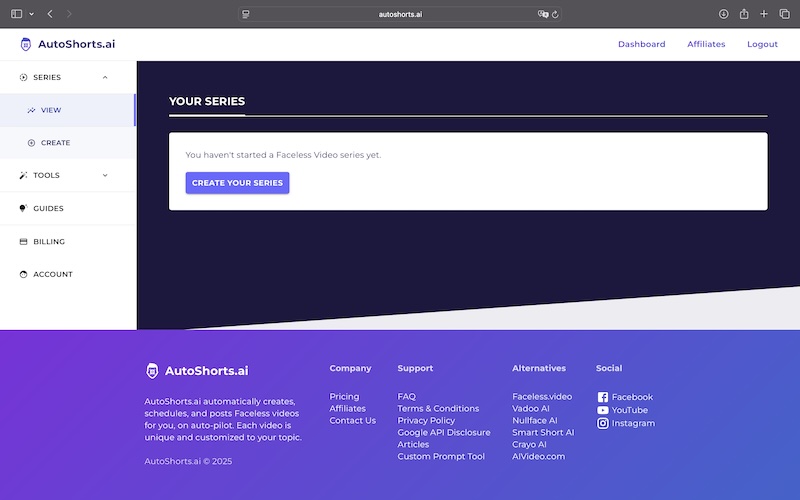Click the footer AutoShorts.ai brand name

click(206, 371)
